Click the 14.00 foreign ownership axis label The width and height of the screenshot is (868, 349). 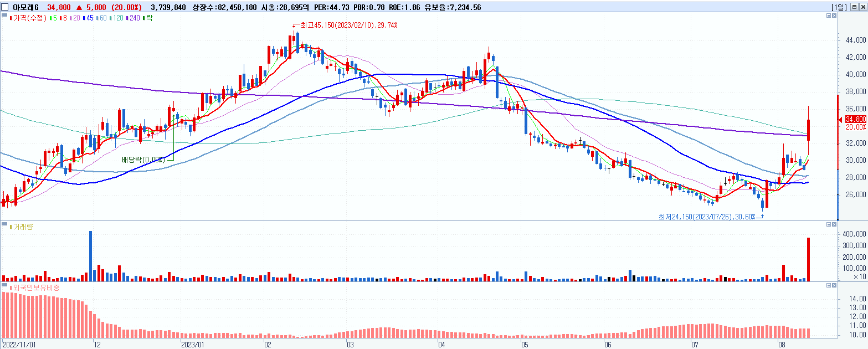point(857,299)
